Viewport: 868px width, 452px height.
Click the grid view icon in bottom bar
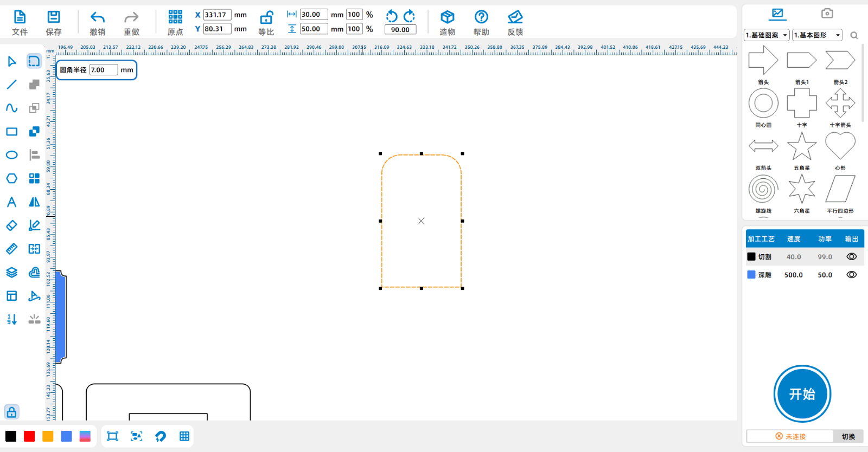coord(184,436)
